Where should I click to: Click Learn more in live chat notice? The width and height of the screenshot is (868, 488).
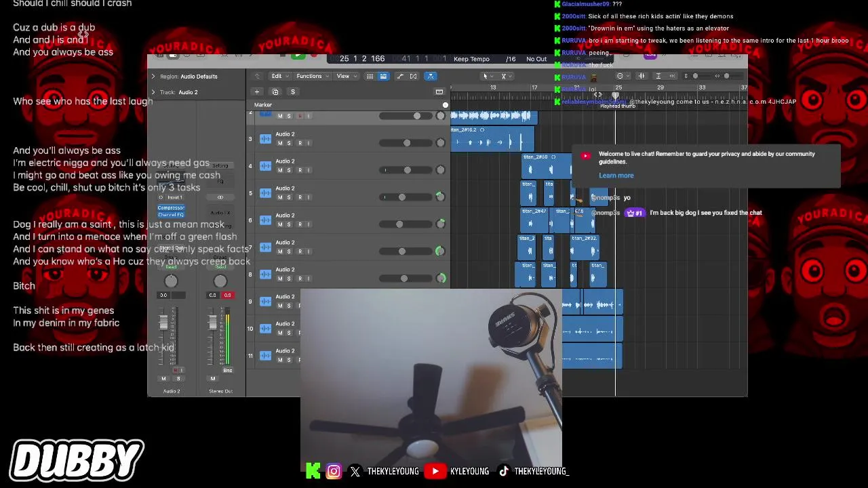click(616, 176)
